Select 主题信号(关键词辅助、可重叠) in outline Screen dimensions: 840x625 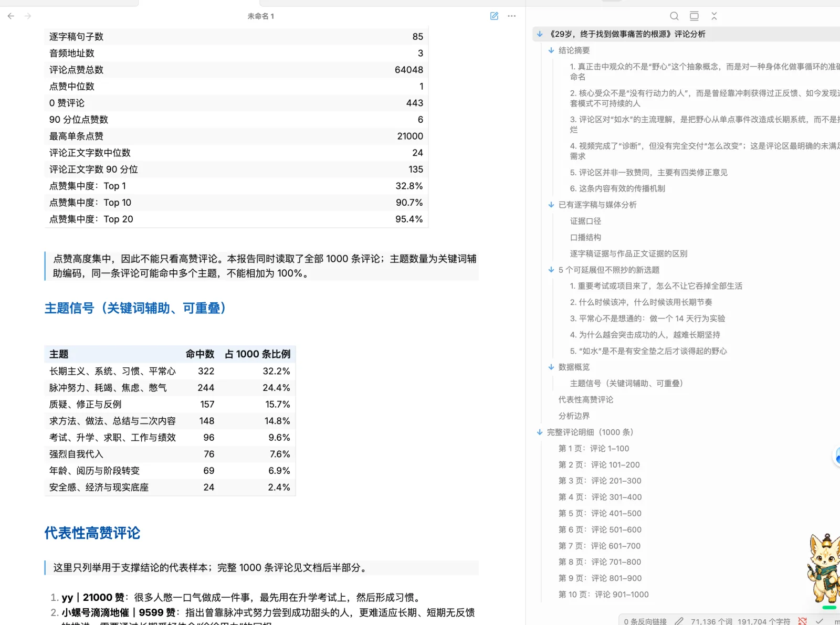[x=627, y=383]
